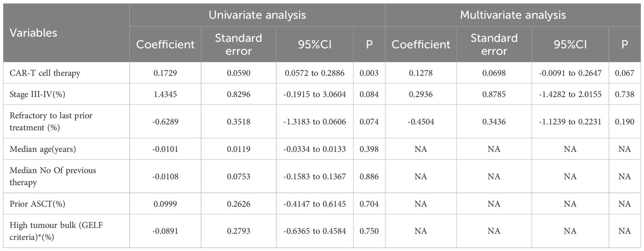Click multivariate P value 0.738
This screenshot has width=644, height=251.
click(624, 94)
